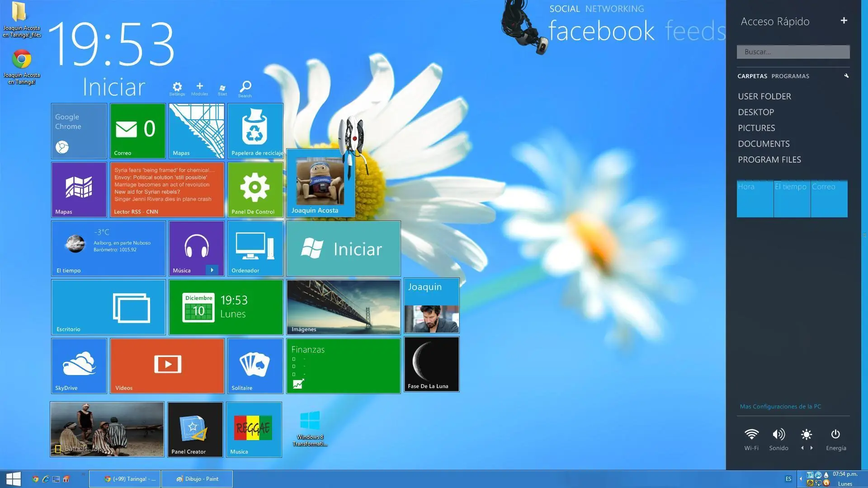The height and width of the screenshot is (488, 868).
Task: Switch to the CARPETAS tab
Action: [x=752, y=76]
